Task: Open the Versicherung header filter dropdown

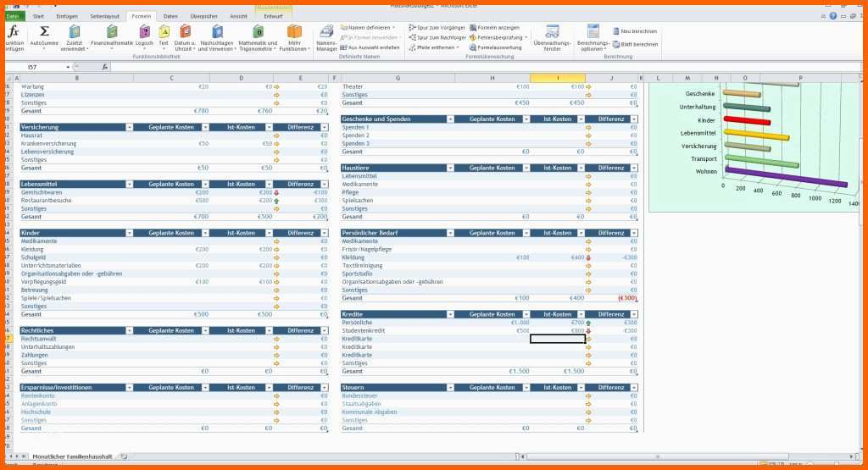Action: pos(129,127)
